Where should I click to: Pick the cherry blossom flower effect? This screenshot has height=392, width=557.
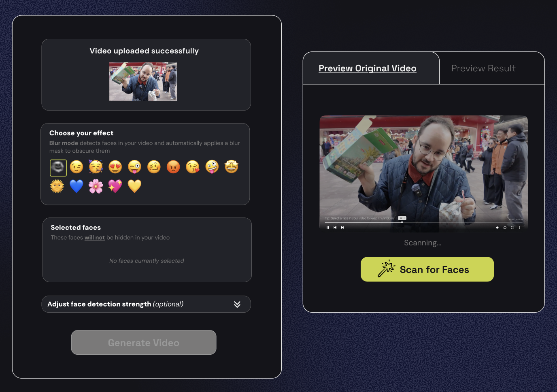(96, 186)
